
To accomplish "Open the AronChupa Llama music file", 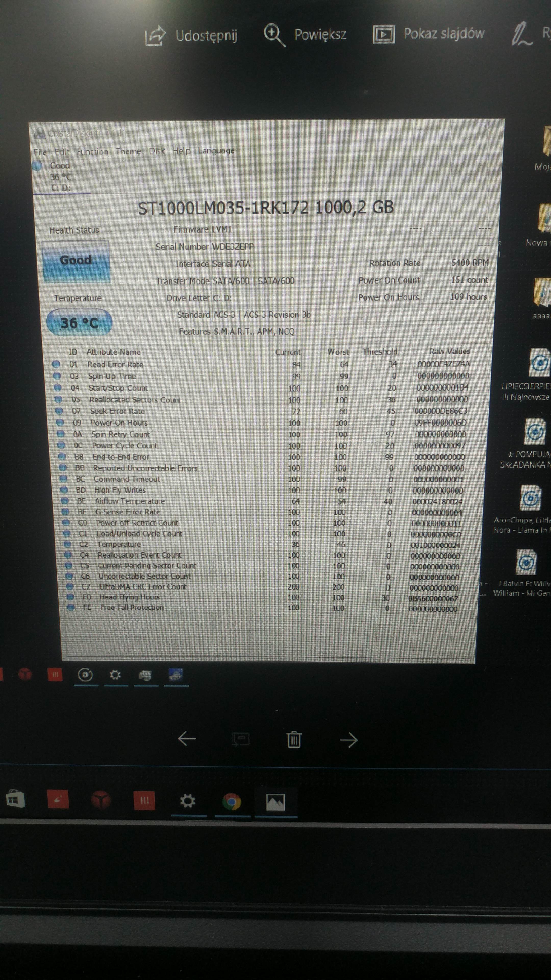I will tap(531, 498).
